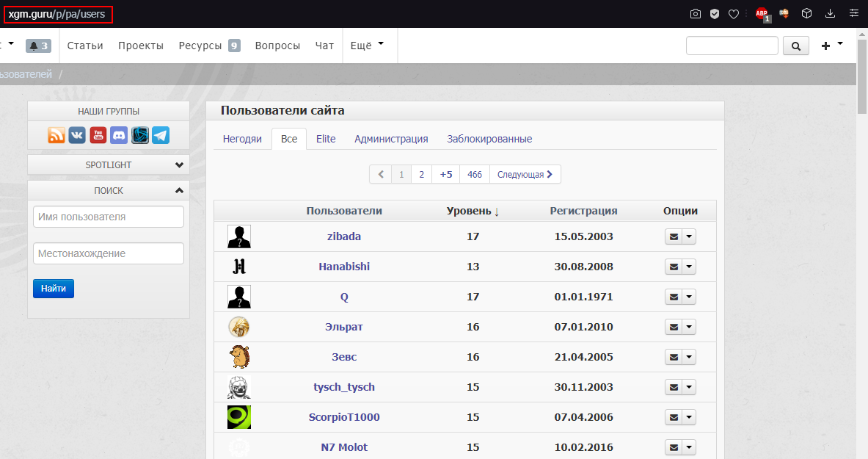The image size is (868, 459).
Task: Open the browser shield protection icon
Action: [x=715, y=14]
